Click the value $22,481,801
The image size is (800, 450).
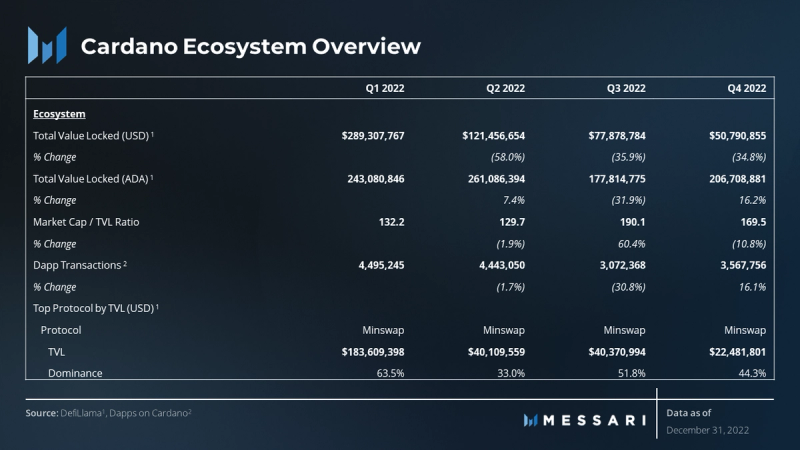tap(737, 352)
